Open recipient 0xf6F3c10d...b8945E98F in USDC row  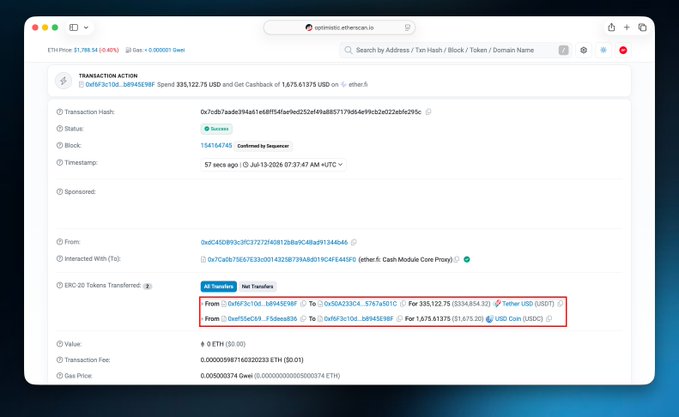(359, 319)
